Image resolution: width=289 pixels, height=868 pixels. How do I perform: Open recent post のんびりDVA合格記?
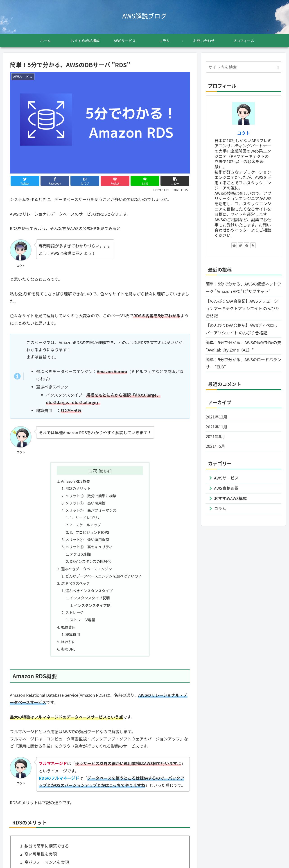[243, 329]
